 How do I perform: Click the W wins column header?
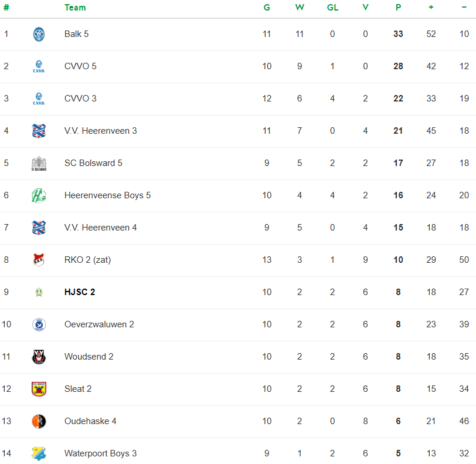click(300, 8)
